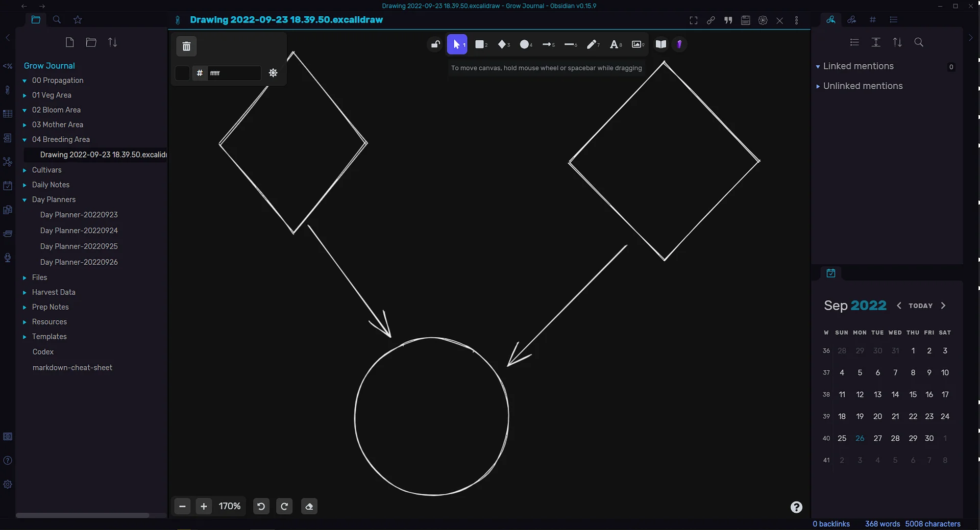The image size is (980, 530).
Task: Open the Codex note
Action: [x=43, y=352]
